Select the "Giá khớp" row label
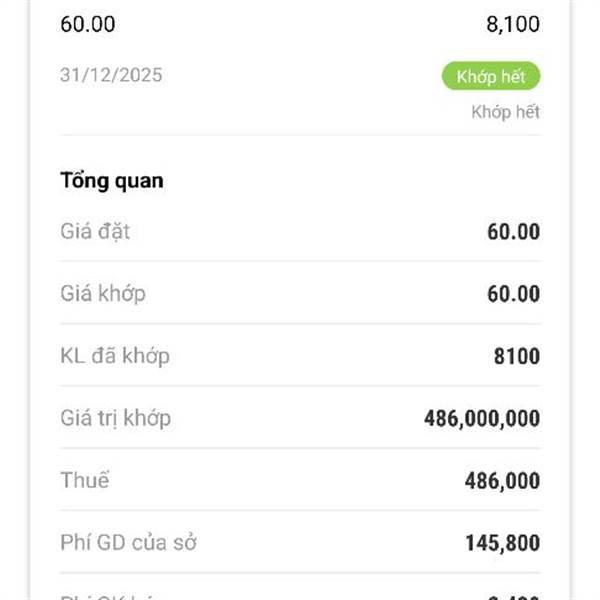The image size is (600, 600). click(x=102, y=294)
